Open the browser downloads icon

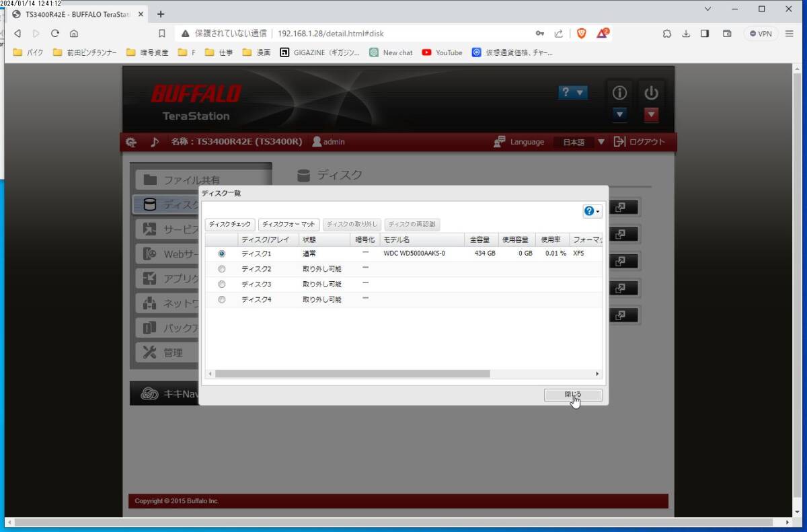[686, 34]
